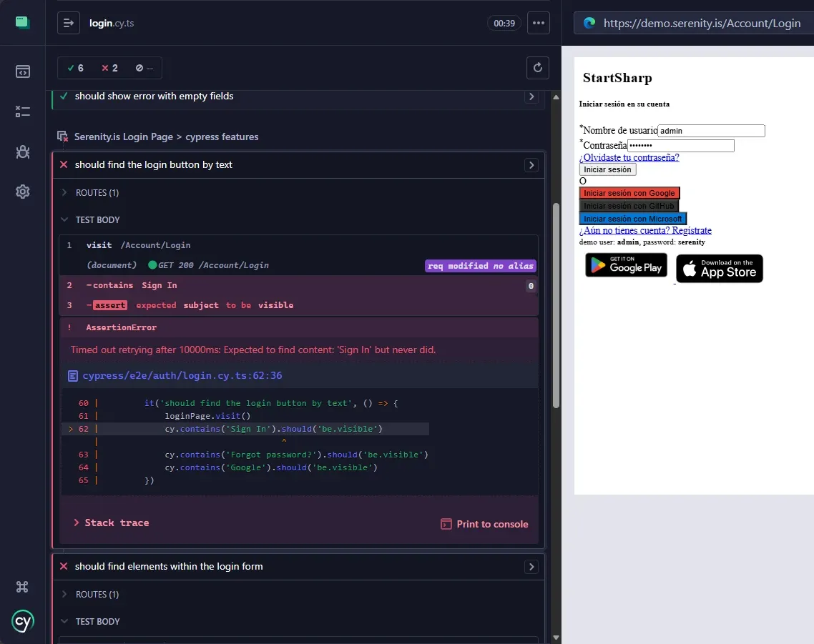The width and height of the screenshot is (814, 644).
Task: Open 'should find elements within the login form' chevron
Action: coord(531,567)
